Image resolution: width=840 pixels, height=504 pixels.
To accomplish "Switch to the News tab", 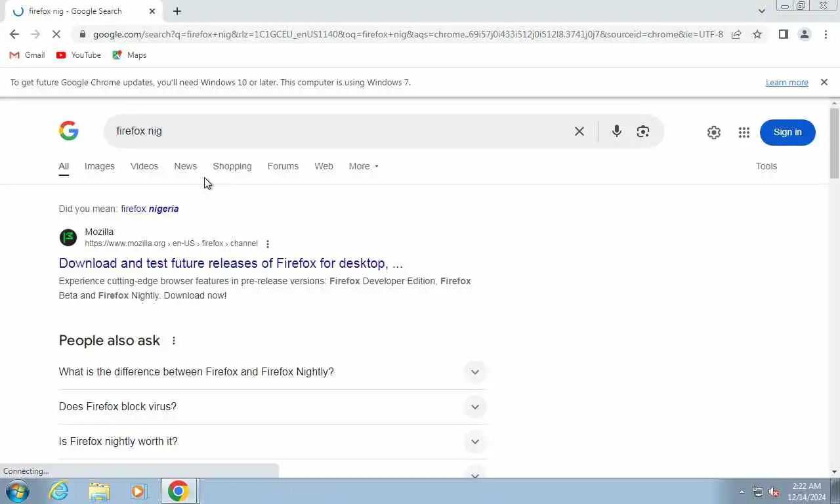I will point(186,166).
